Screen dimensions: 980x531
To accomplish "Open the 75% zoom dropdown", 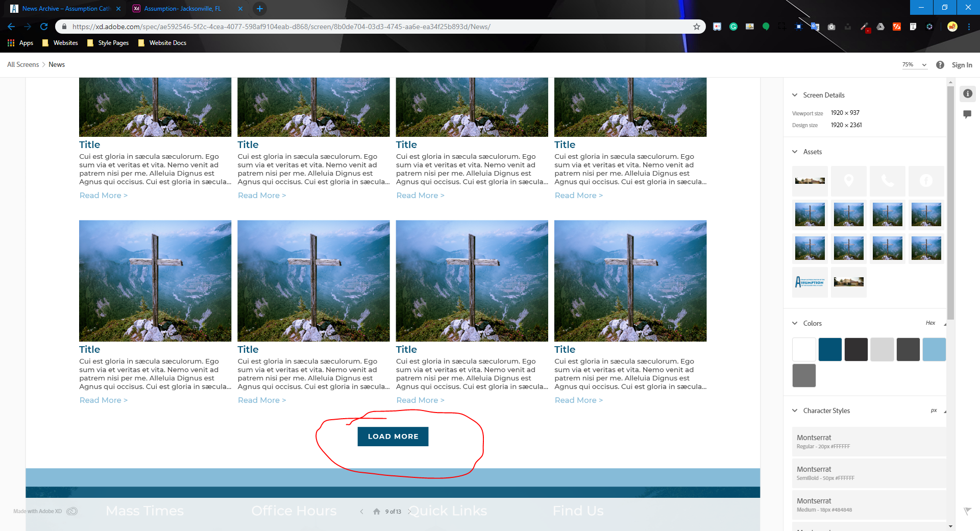I will [914, 65].
